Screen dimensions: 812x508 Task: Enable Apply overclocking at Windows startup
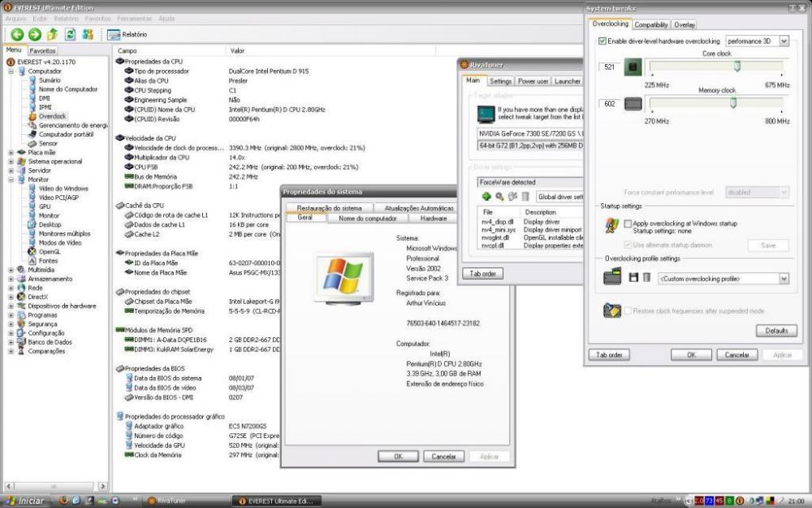click(628, 223)
